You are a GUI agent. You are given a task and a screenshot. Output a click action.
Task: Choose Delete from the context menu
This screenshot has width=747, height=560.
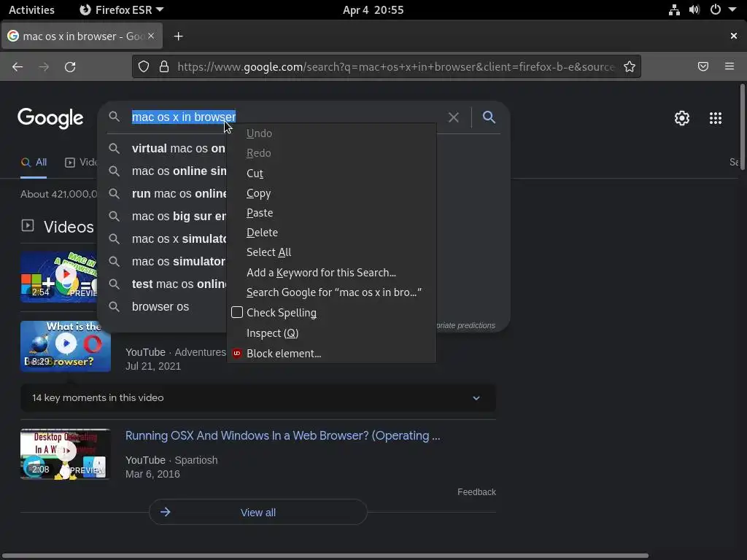point(331,233)
